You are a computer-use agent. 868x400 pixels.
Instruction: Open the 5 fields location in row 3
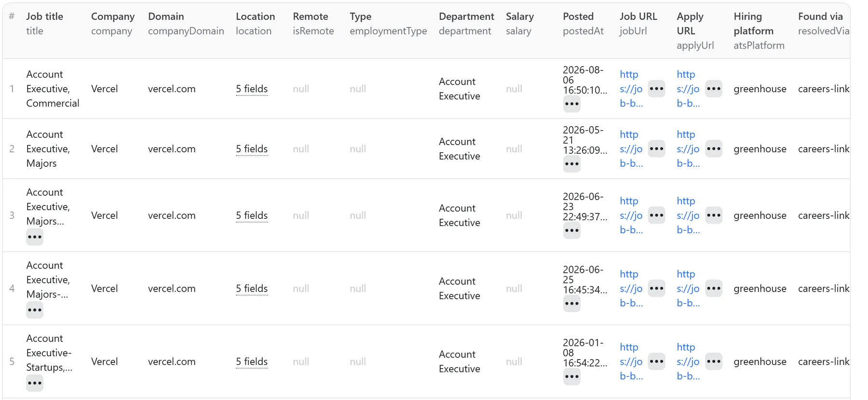pyautogui.click(x=252, y=216)
